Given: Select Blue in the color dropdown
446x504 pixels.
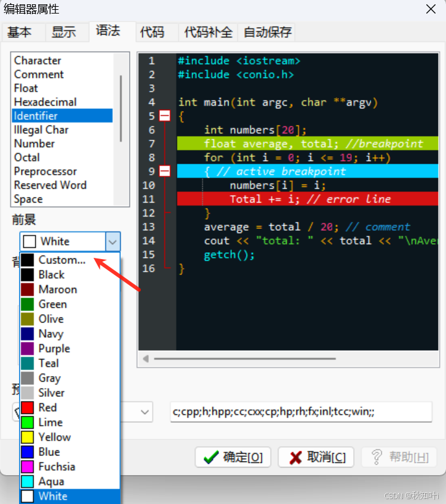Looking at the screenshot, I should (70, 452).
